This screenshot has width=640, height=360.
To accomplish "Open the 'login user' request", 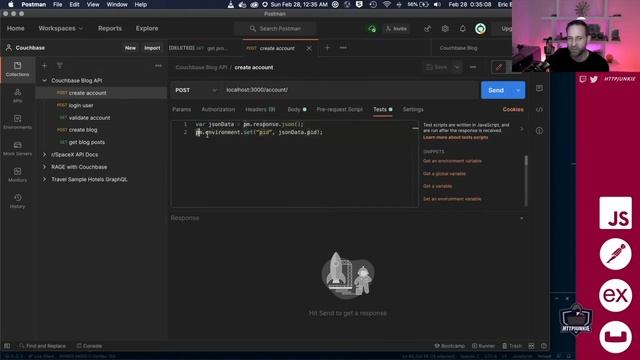I will click(81, 105).
